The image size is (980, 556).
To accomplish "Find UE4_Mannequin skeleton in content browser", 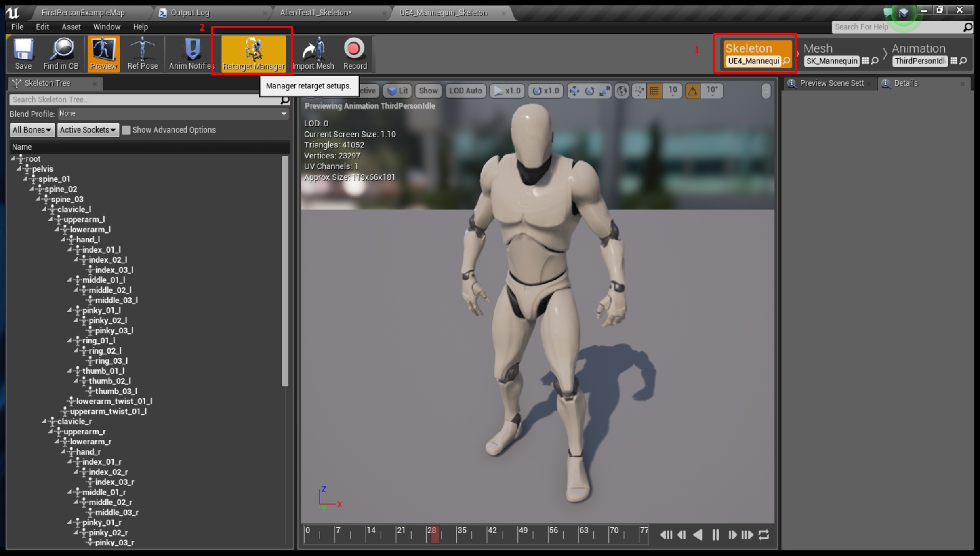I will (786, 61).
